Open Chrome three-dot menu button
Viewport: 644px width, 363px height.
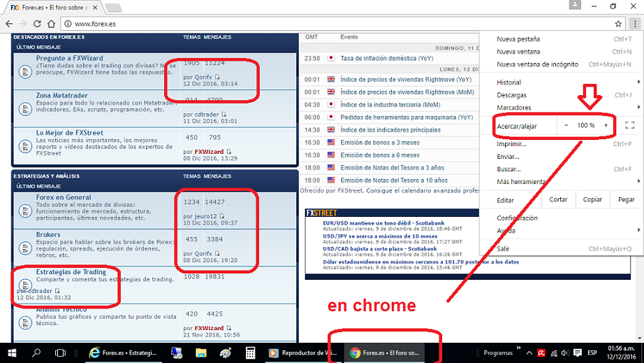634,24
